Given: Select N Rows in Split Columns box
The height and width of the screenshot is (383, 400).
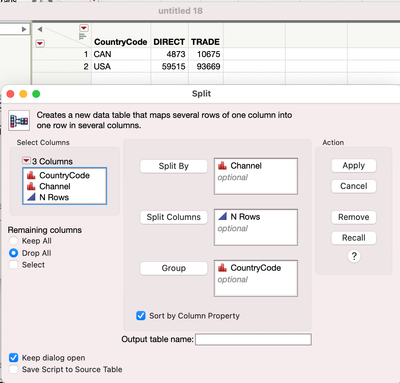Looking at the screenshot, I should click(x=245, y=217).
